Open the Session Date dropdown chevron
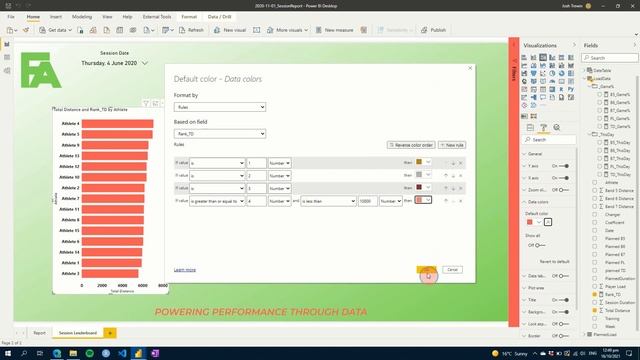Viewport: 640px width, 360px height. [x=144, y=63]
